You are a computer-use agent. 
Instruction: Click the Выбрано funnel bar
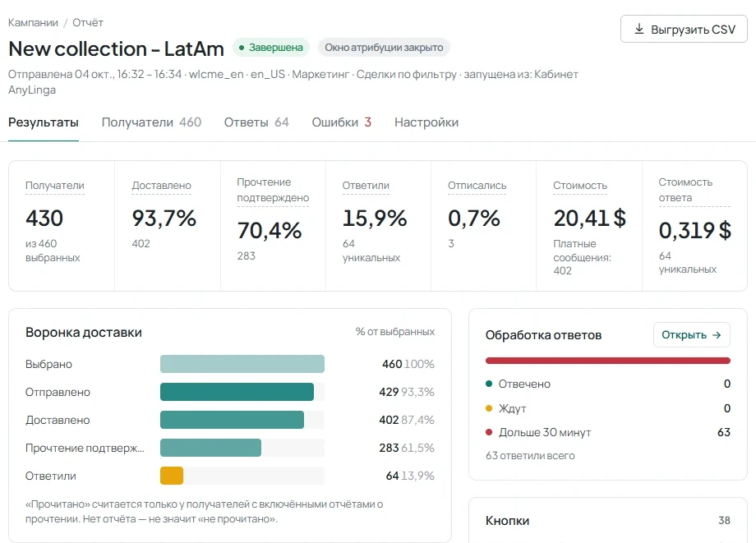[242, 364]
